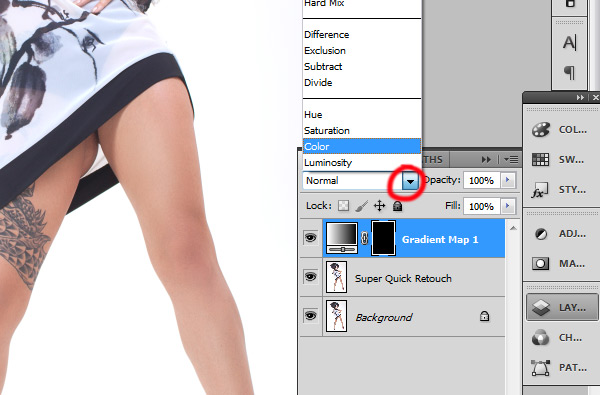
Task: Choose Luminosity blend mode
Action: point(328,163)
